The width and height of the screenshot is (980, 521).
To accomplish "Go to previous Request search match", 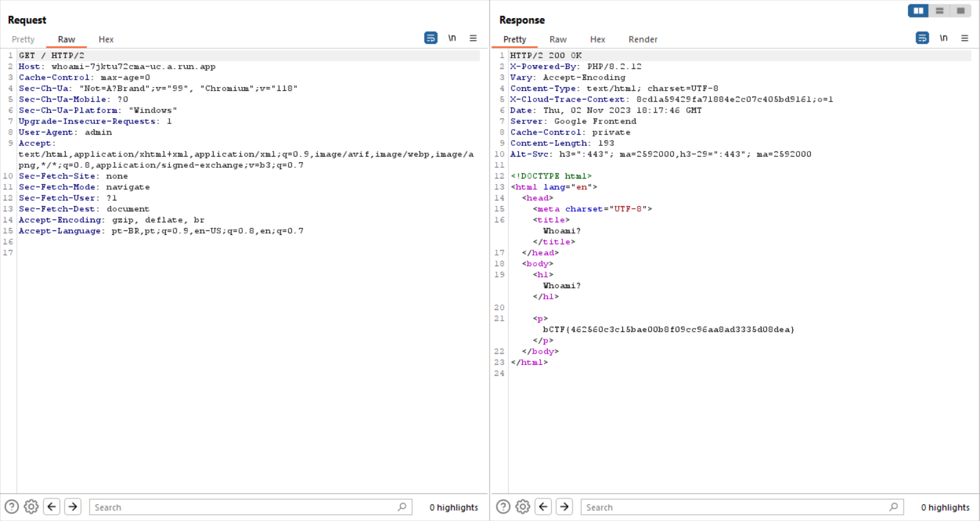I will point(52,507).
